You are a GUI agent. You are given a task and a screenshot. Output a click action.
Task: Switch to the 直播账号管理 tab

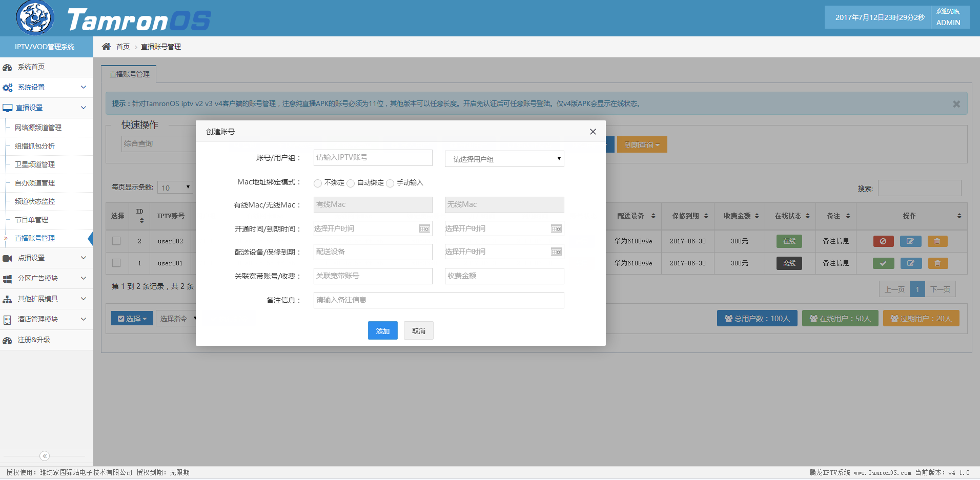coord(129,74)
